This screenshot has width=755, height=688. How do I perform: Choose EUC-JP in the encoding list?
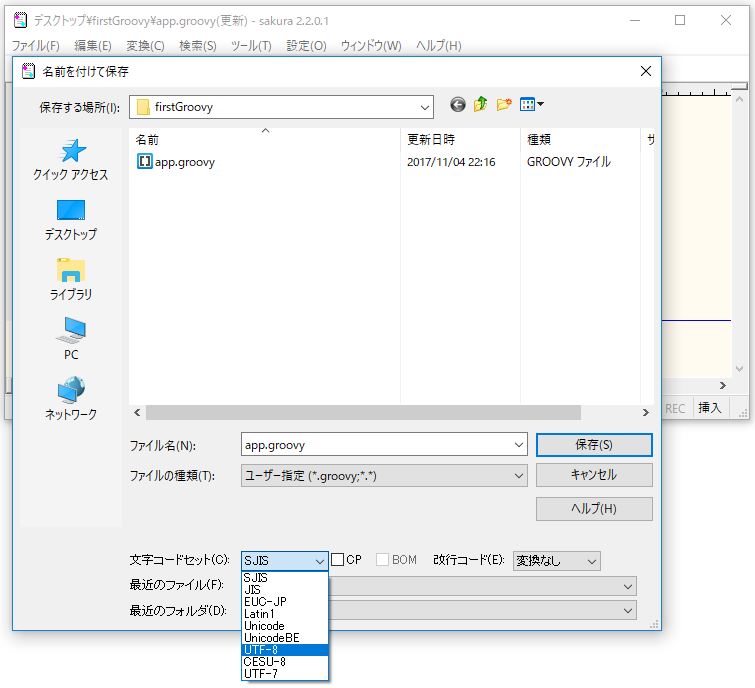pos(285,601)
